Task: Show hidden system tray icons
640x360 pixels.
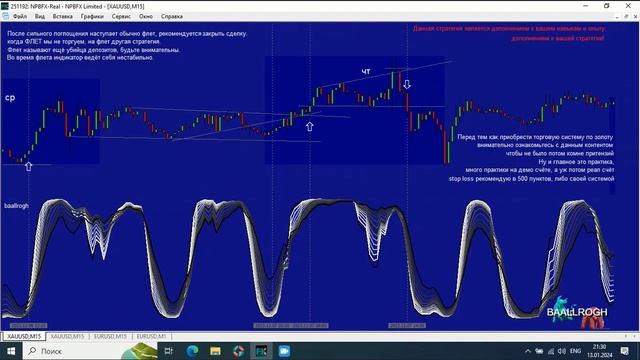Action: [528, 351]
